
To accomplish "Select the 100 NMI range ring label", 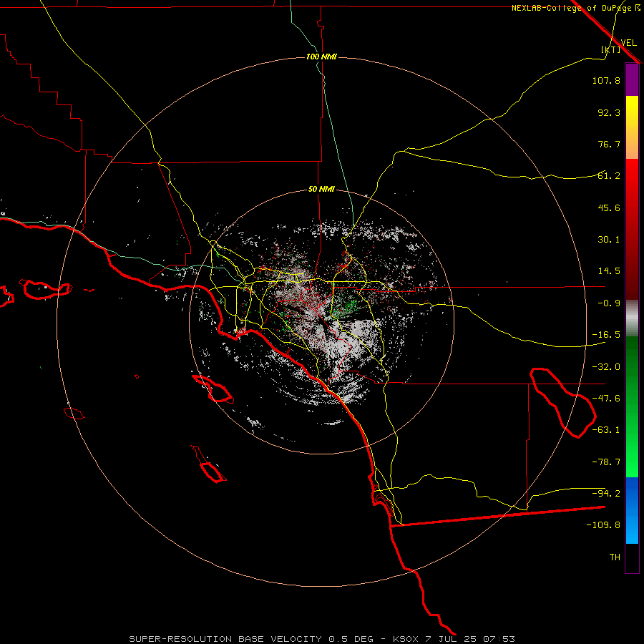I will tap(321, 57).
